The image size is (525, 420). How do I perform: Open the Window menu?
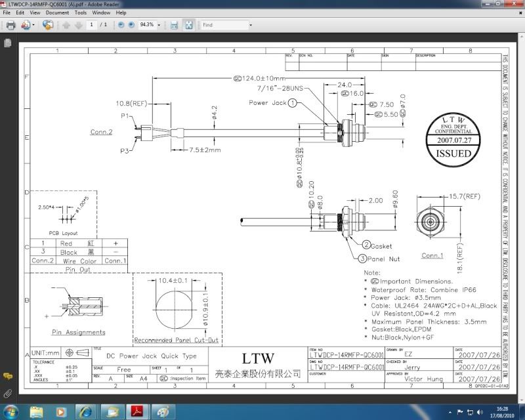pos(101,12)
